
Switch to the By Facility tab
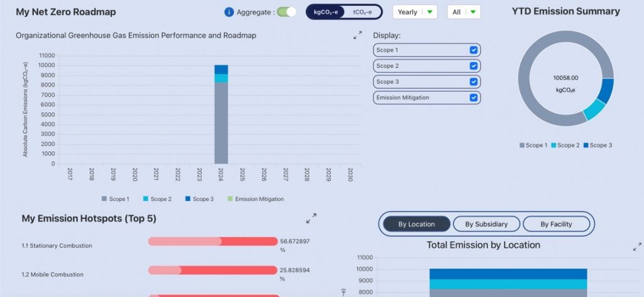coord(557,224)
